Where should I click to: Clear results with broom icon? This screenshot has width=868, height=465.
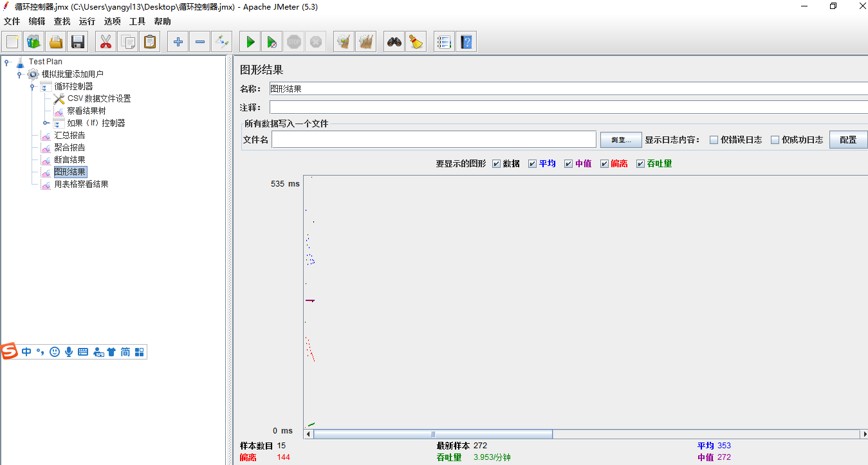[x=344, y=41]
